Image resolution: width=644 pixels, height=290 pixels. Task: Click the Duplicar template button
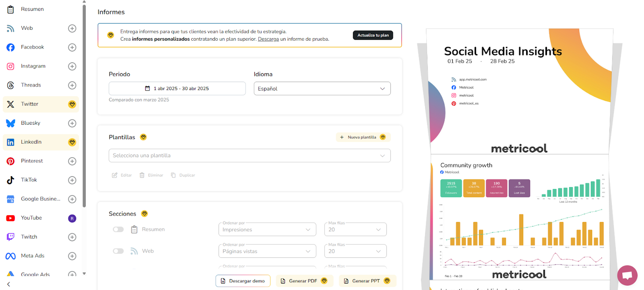[x=183, y=175]
